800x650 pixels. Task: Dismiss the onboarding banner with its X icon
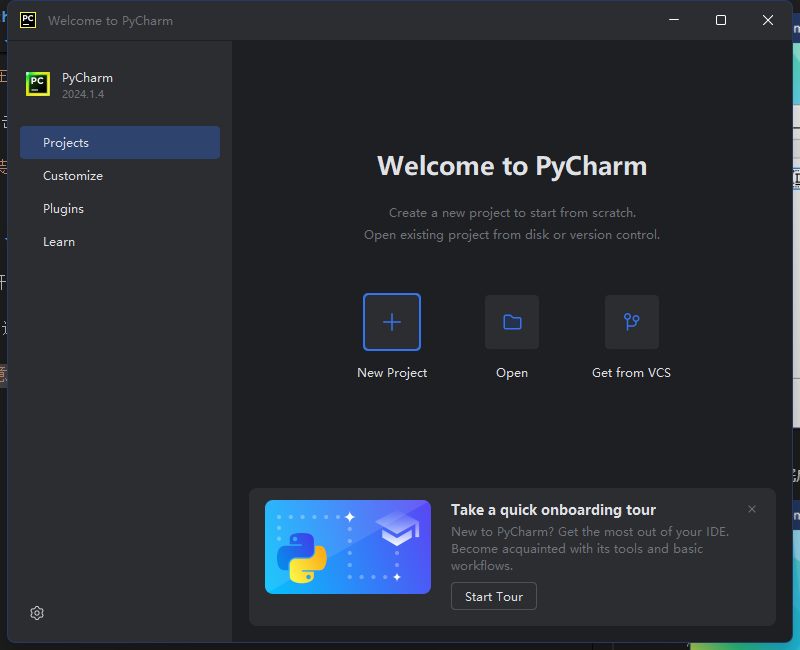tap(751, 509)
